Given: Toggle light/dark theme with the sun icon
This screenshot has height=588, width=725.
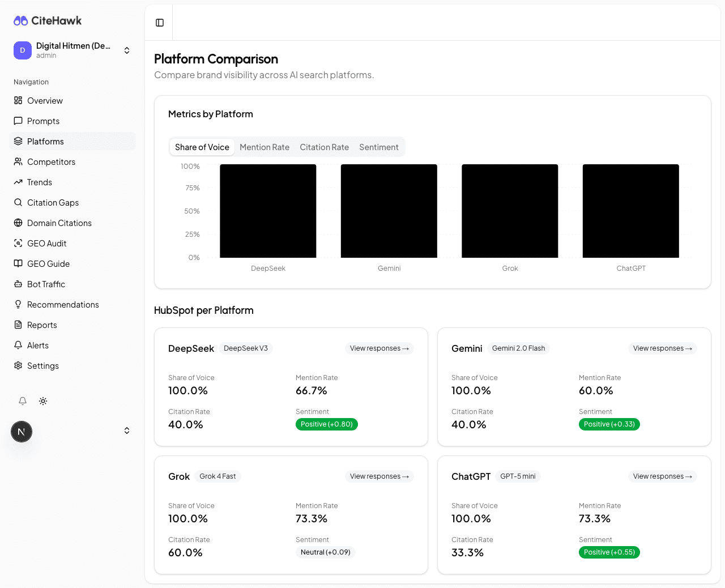Looking at the screenshot, I should [x=43, y=401].
